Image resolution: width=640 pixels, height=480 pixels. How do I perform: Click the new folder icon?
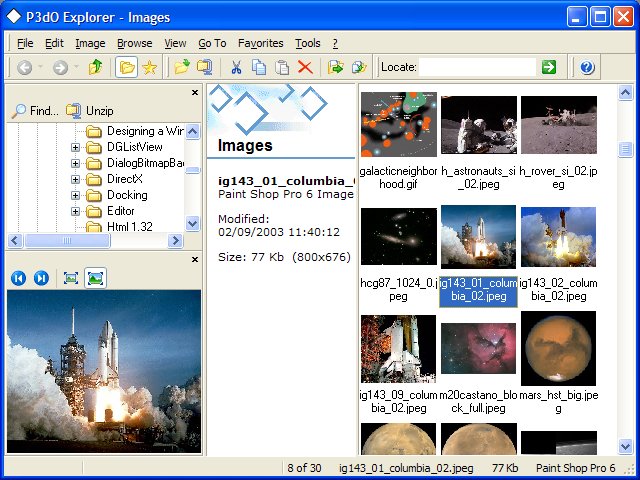pos(182,67)
